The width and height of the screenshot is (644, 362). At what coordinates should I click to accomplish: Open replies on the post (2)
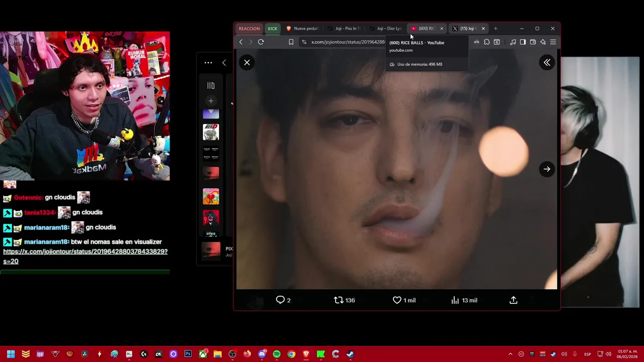click(x=283, y=300)
